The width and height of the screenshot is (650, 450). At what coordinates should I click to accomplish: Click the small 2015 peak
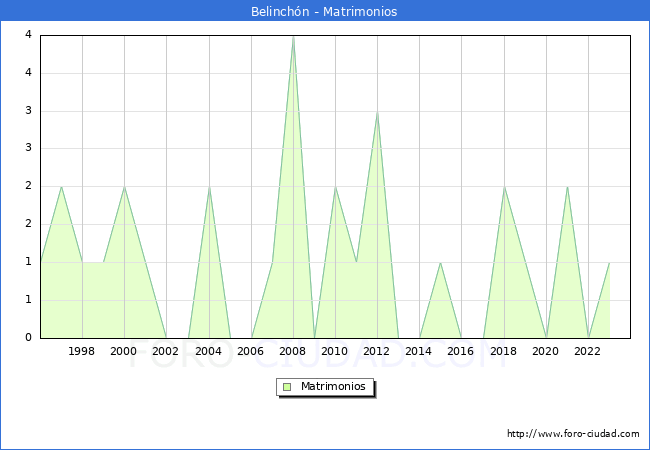[440, 262]
